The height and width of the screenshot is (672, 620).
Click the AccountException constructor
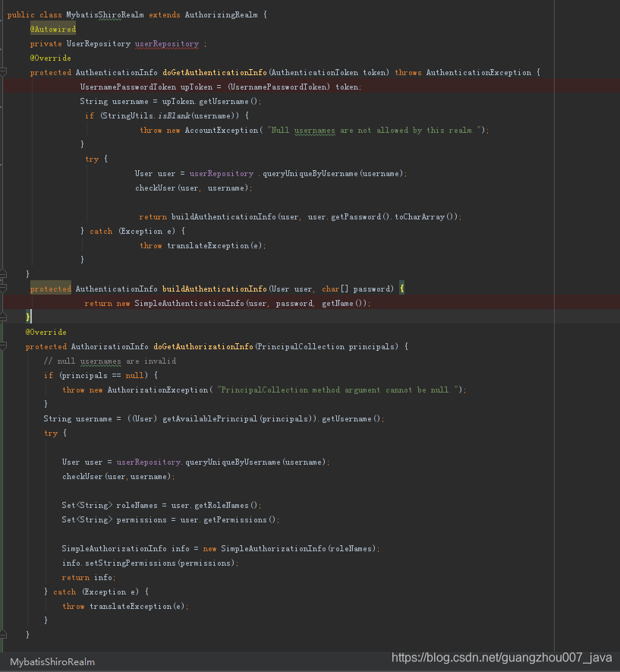[x=222, y=131]
